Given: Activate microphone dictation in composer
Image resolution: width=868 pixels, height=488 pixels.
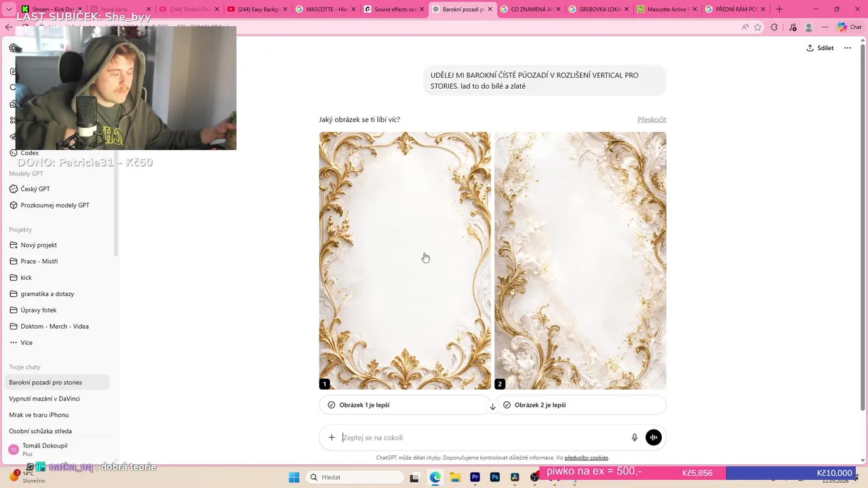Looking at the screenshot, I should click(x=635, y=438).
